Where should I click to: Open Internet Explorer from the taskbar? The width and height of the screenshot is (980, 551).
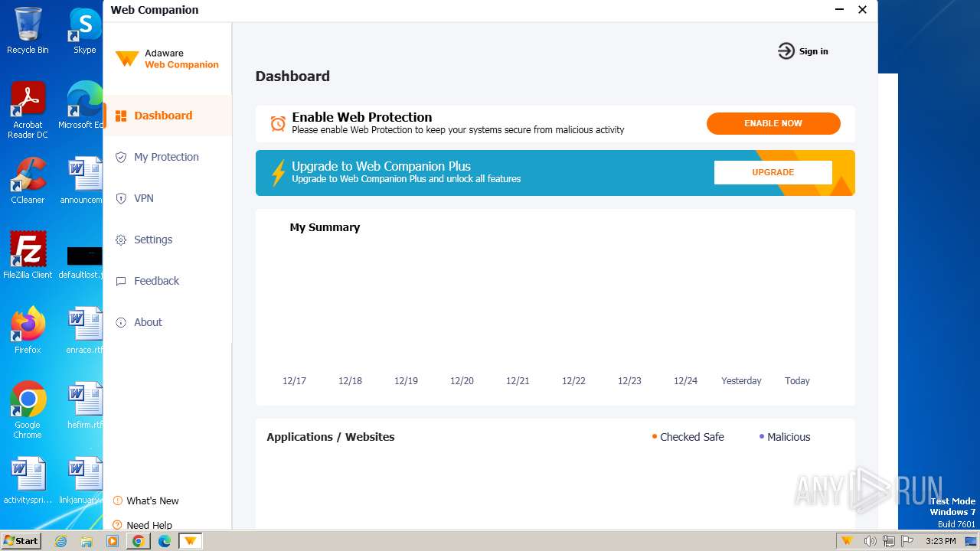60,541
